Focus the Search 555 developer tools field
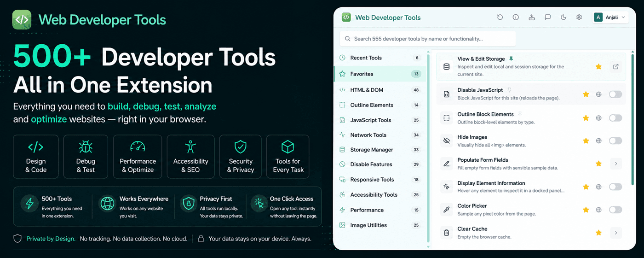The width and height of the screenshot is (644, 258). coord(428,39)
